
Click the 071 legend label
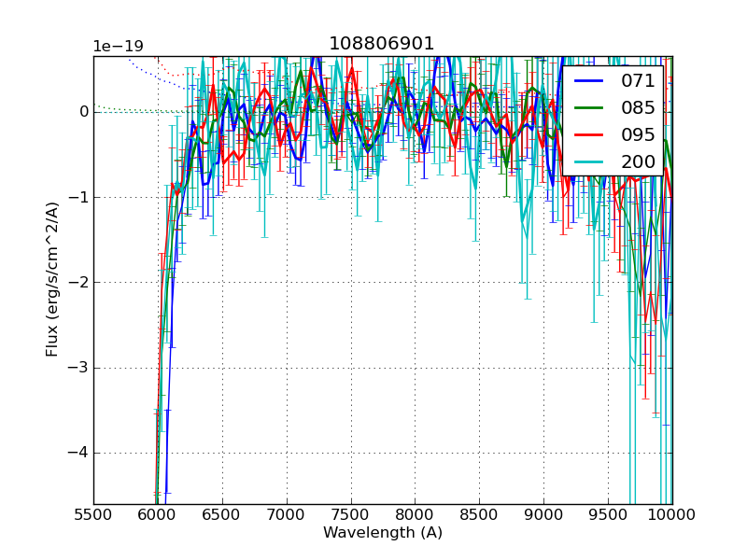click(638, 81)
